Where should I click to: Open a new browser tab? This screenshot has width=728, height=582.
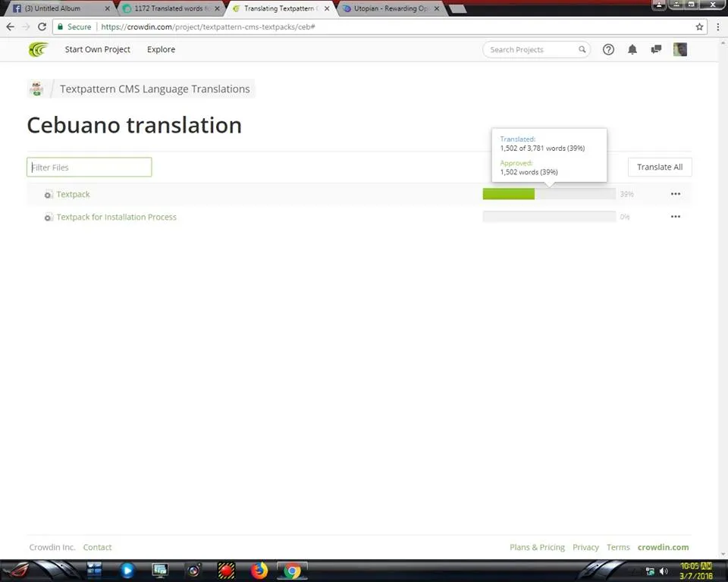458,9
